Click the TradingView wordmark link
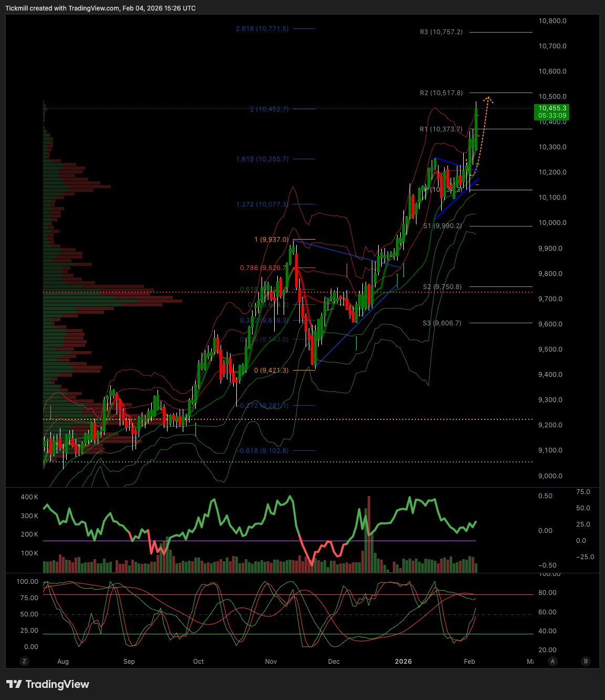The height and width of the screenshot is (700, 605). point(58,684)
